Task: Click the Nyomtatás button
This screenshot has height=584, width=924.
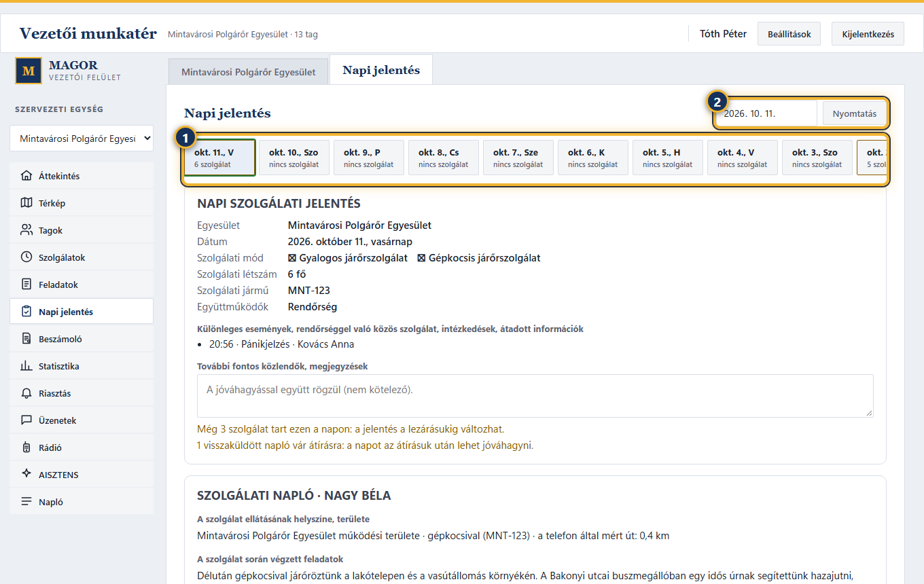Action: pos(855,113)
